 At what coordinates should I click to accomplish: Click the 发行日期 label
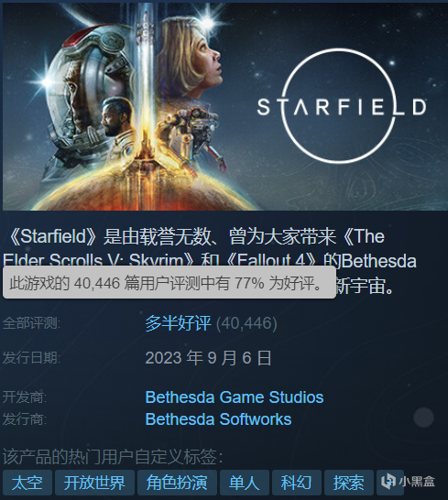coord(31,357)
